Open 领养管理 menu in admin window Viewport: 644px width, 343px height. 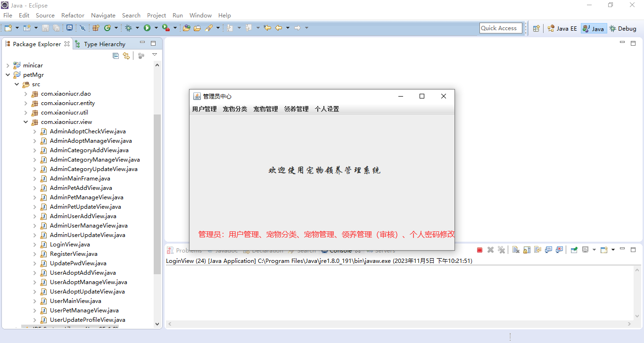click(x=297, y=109)
